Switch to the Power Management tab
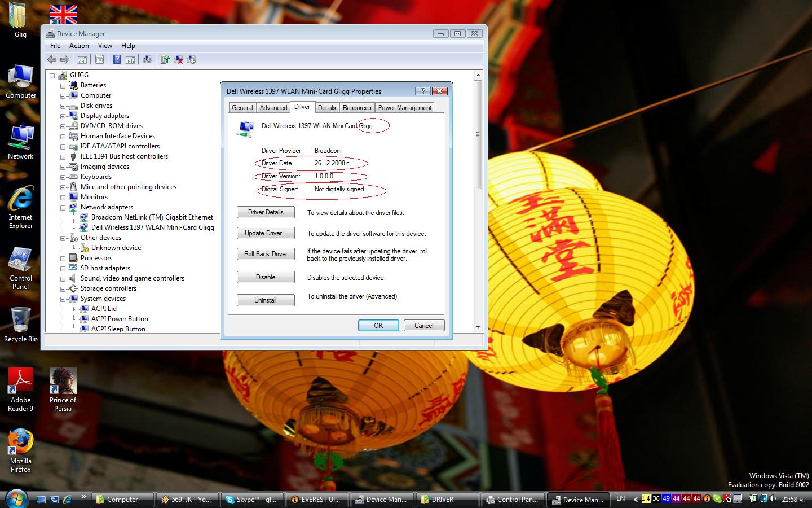The width and height of the screenshot is (812, 508). (405, 108)
